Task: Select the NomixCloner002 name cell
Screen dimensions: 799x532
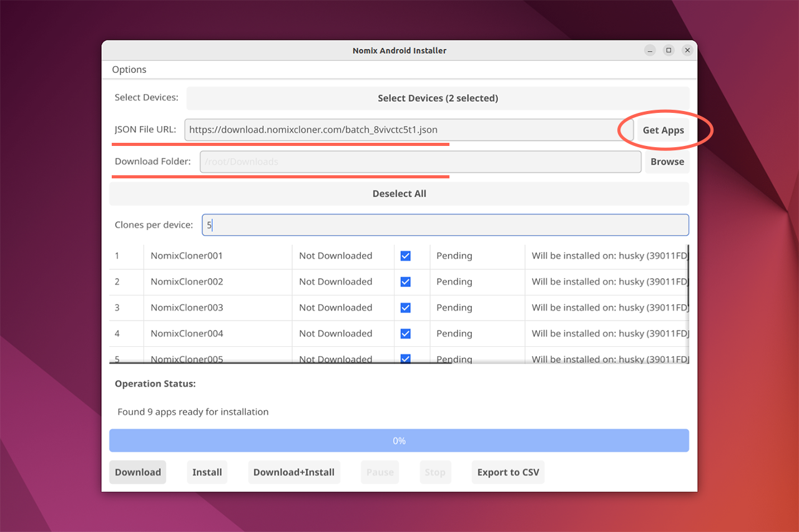Action: point(218,282)
